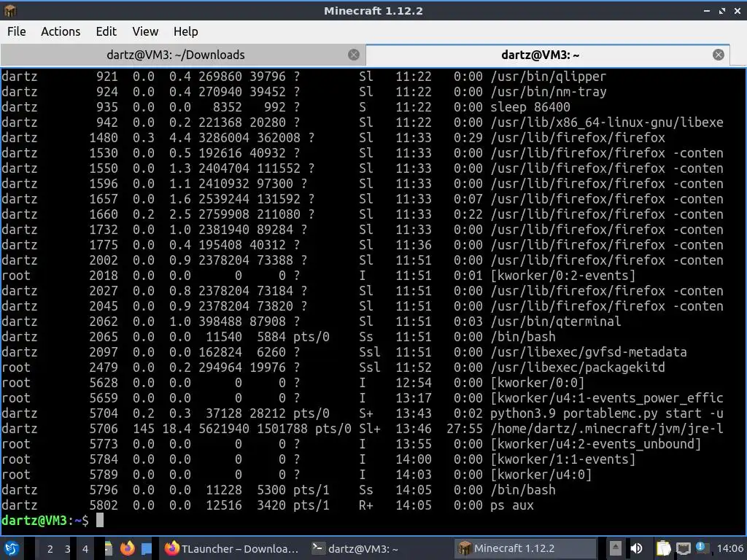Open the Edit menu
This screenshot has width=747, height=560.
pyautogui.click(x=107, y=31)
